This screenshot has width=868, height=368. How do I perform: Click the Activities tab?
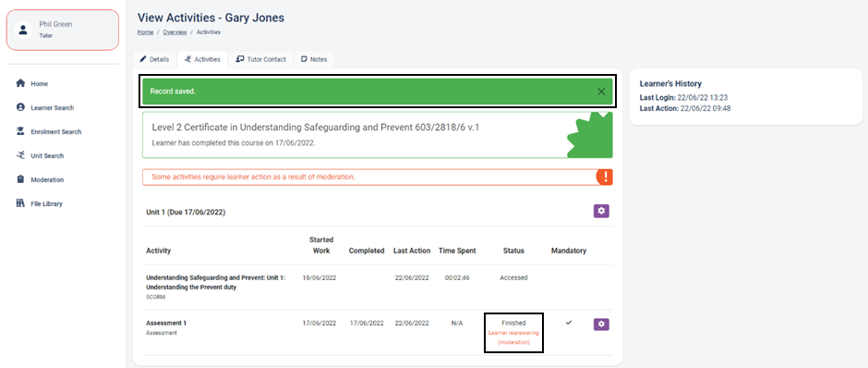202,59
